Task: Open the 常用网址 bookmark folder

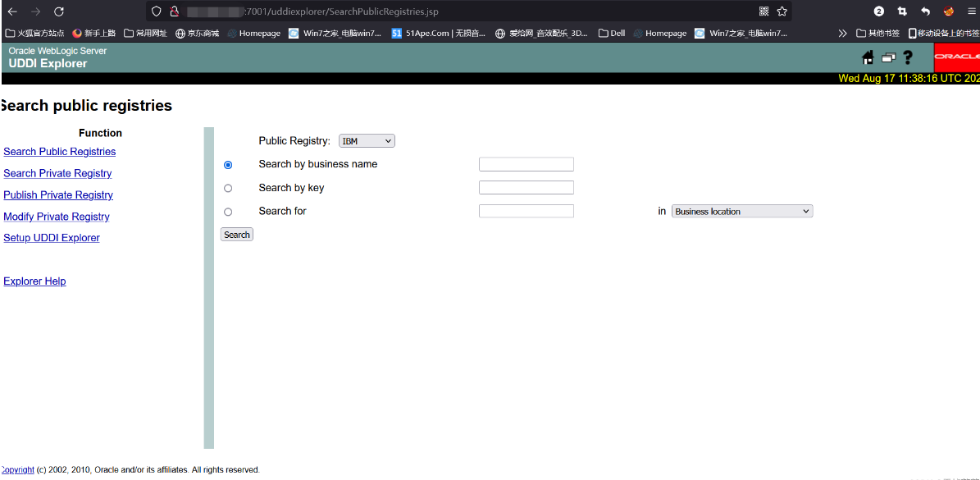Action: click(x=146, y=33)
